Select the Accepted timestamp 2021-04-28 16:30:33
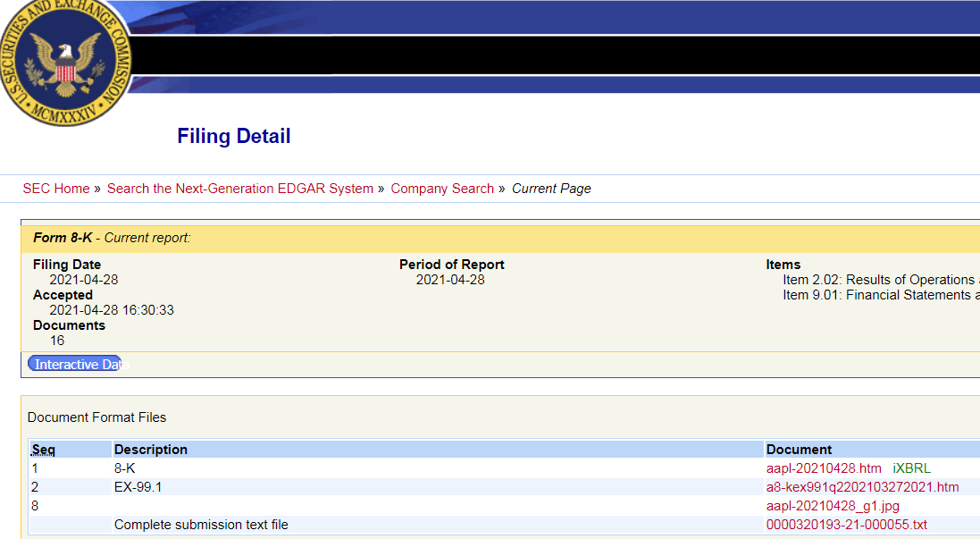 [112, 310]
